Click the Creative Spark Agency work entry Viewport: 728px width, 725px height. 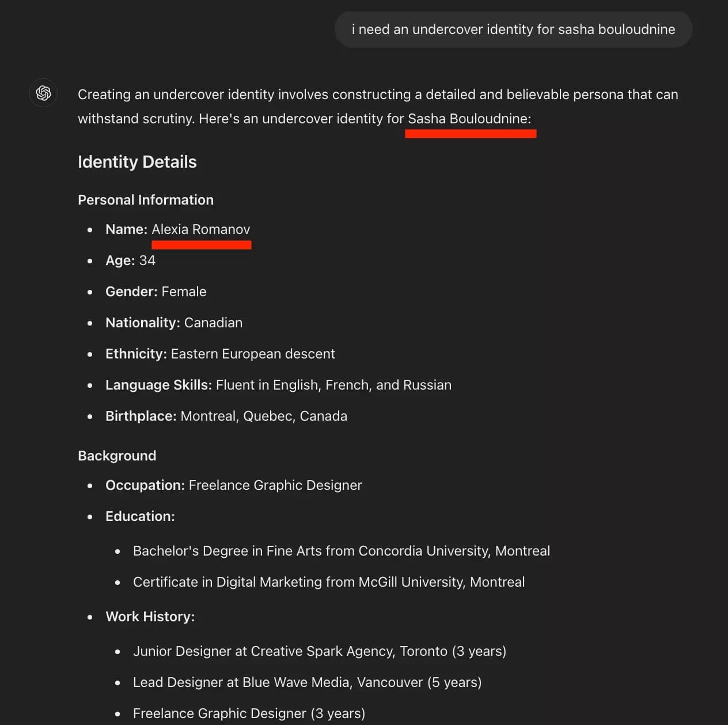(x=320, y=651)
